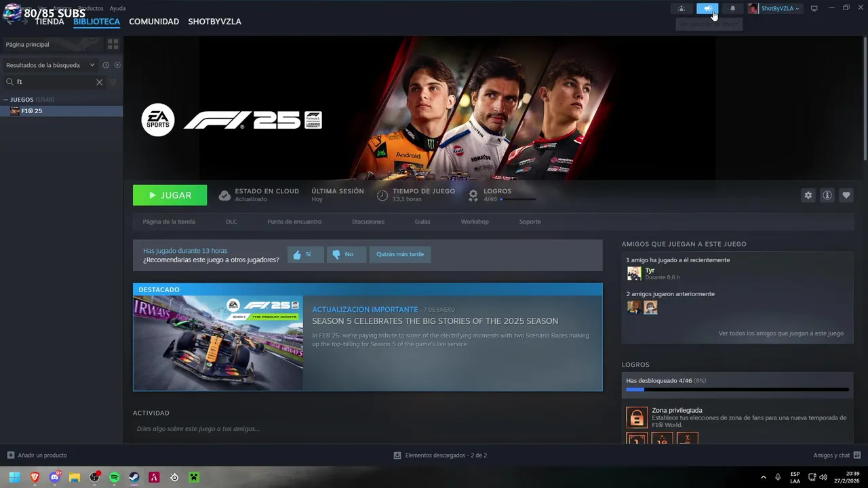Filter library by ready to play icon
The height and width of the screenshot is (488, 868).
117,65
